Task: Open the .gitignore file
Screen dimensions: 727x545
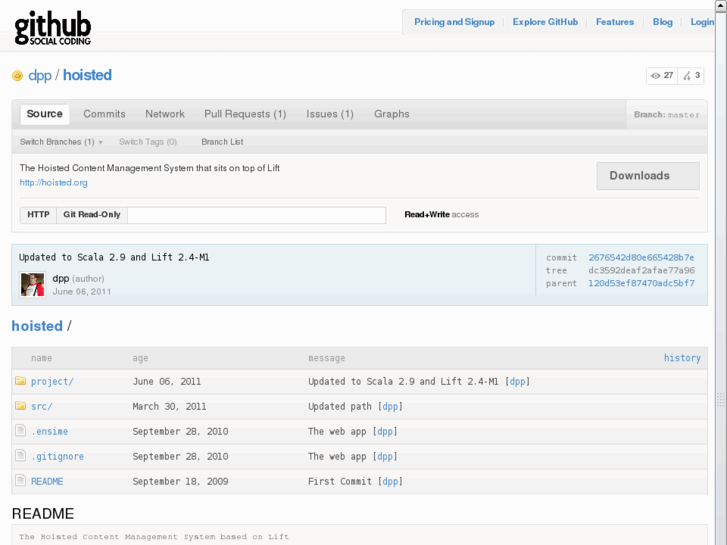Action: (x=57, y=456)
